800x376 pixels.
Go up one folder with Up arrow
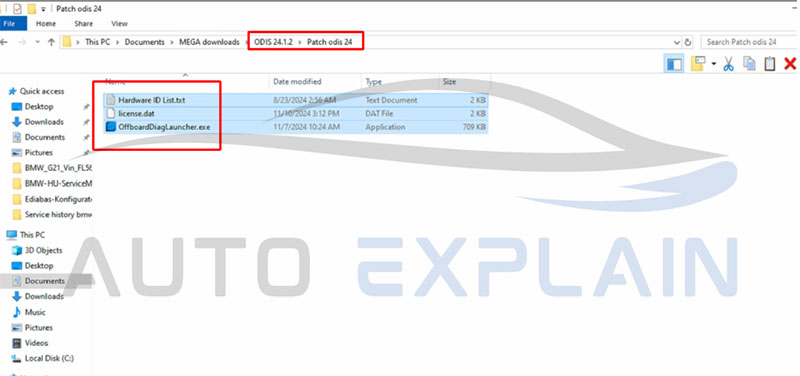pyautogui.click(x=51, y=42)
